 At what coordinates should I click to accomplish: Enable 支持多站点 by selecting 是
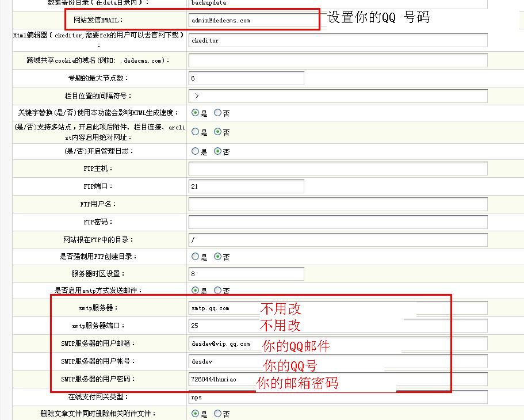pyautogui.click(x=196, y=132)
